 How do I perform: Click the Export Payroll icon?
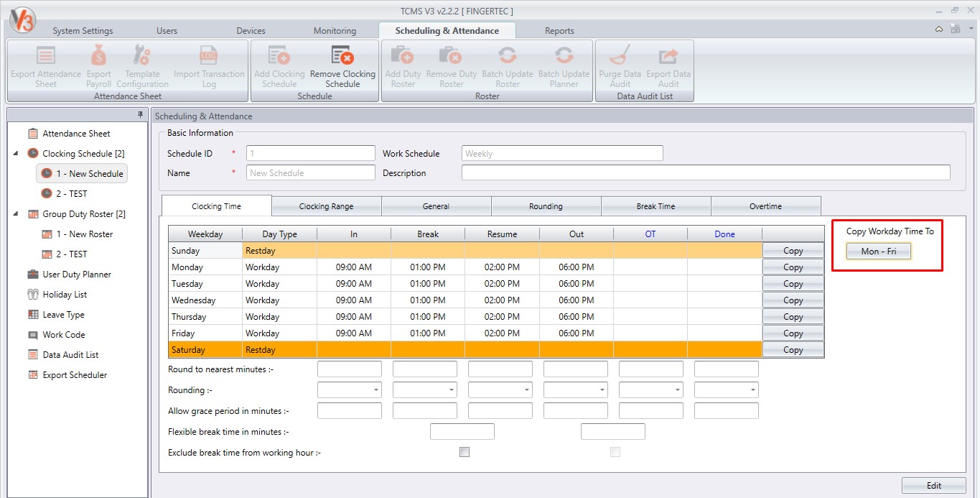(x=98, y=56)
